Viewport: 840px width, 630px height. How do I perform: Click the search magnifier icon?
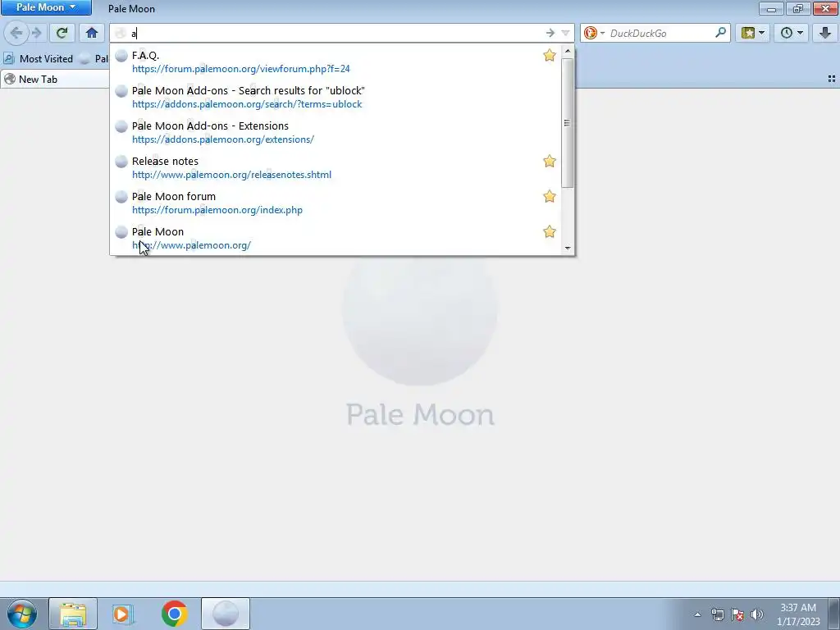720,33
